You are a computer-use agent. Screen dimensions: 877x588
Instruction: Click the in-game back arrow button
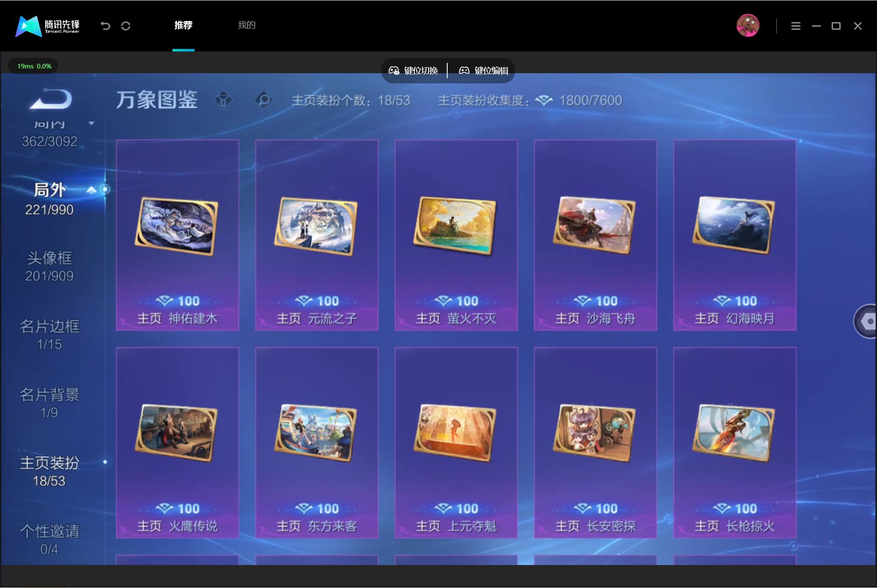tap(51, 99)
